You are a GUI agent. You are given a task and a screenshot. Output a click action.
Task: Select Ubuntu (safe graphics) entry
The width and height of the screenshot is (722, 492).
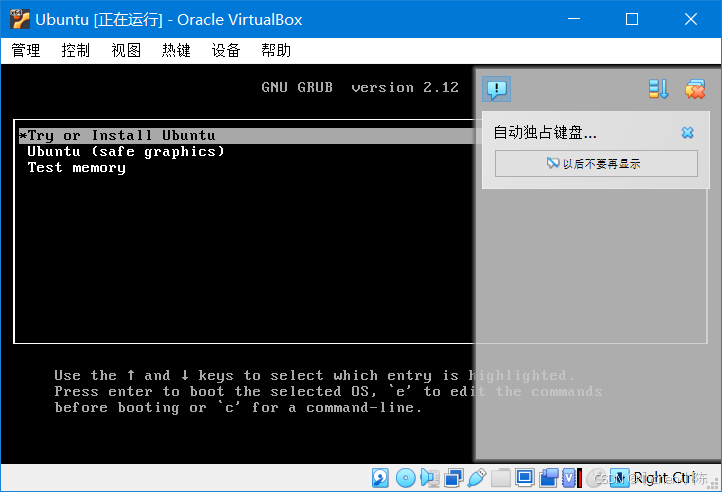click(x=126, y=152)
